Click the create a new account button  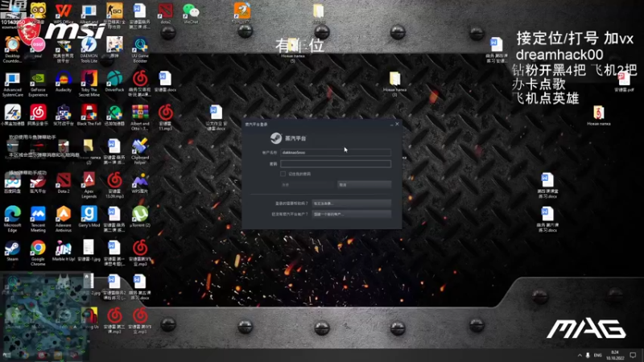coord(351,214)
